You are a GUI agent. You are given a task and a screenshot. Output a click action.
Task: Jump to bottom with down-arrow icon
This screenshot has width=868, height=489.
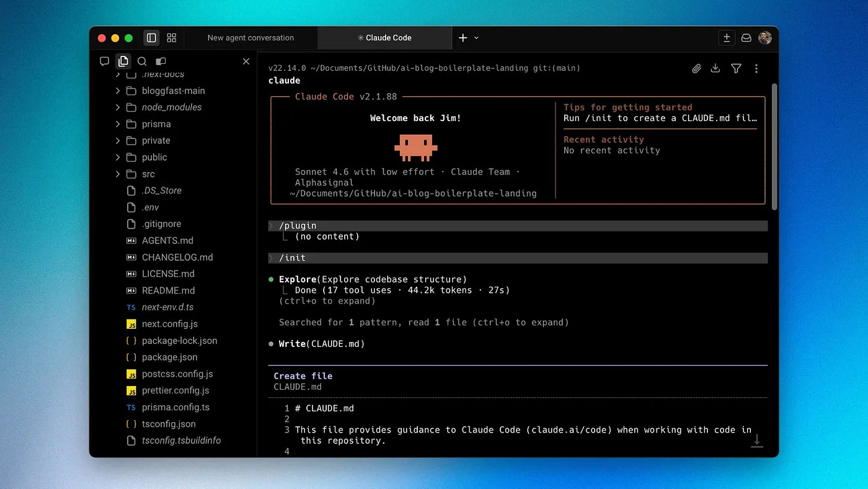click(756, 440)
